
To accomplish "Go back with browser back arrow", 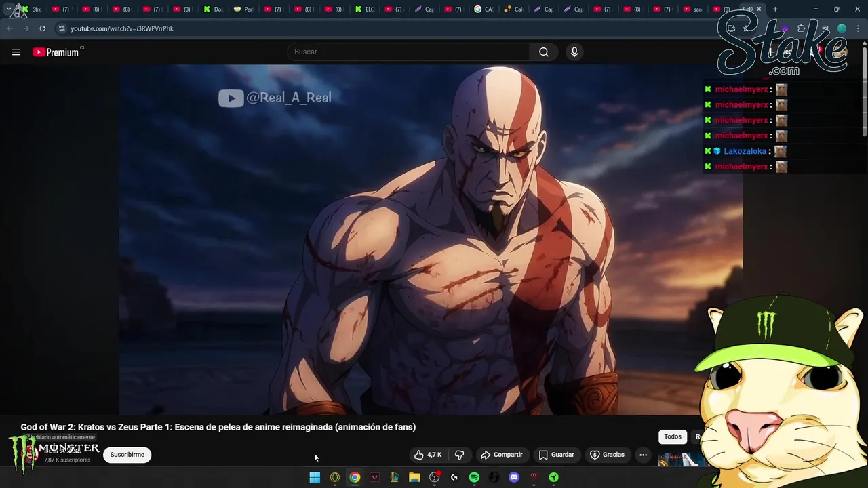I will point(10,28).
